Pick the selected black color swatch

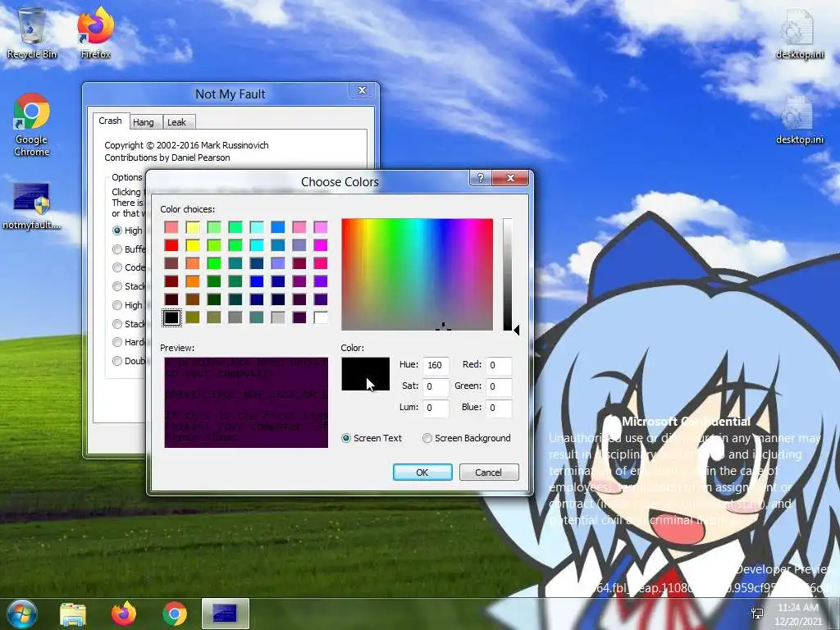pyautogui.click(x=171, y=317)
